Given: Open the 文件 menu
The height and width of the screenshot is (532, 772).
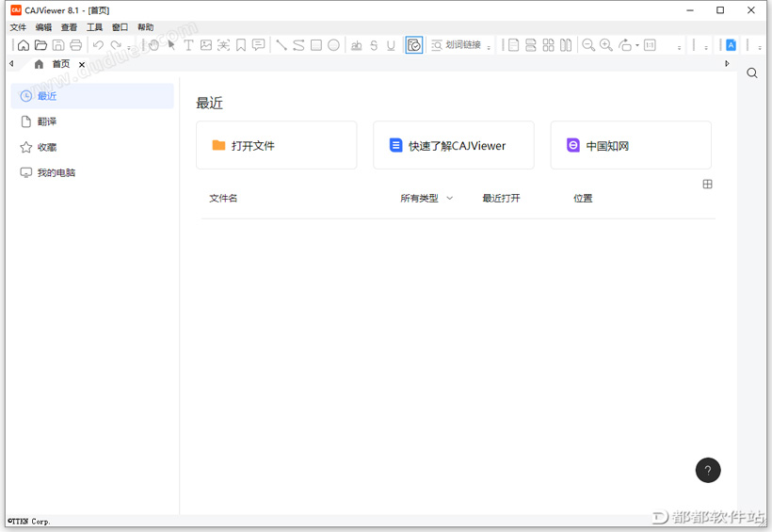Looking at the screenshot, I should (18, 27).
